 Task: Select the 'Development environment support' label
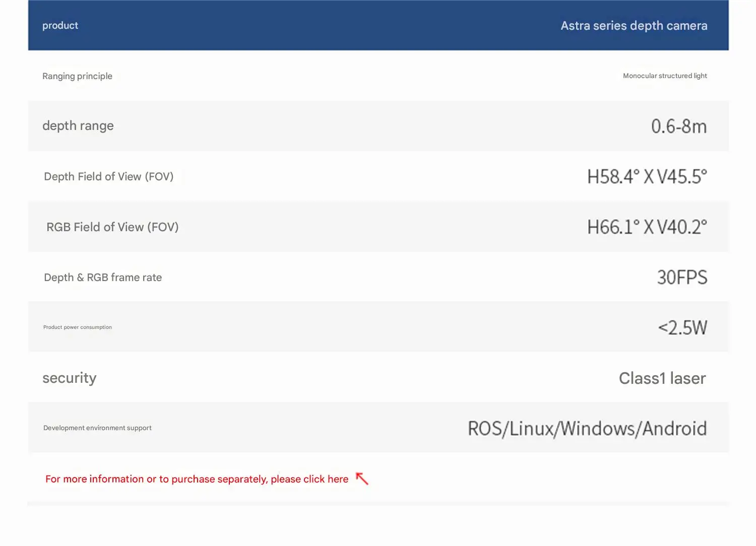click(97, 428)
